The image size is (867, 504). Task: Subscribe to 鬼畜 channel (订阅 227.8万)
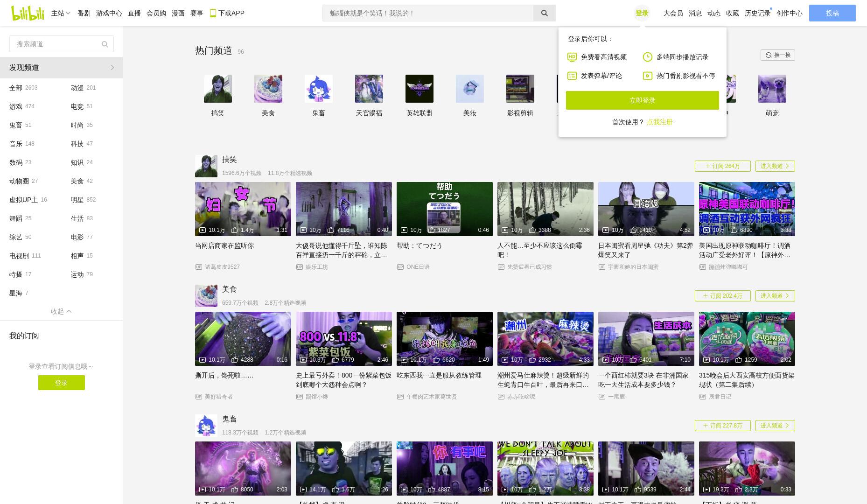(723, 426)
